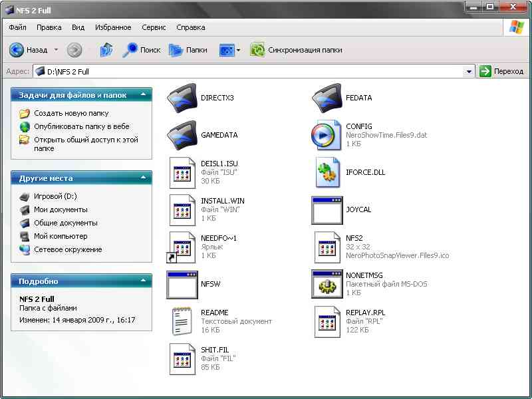Open the Справка menu
Viewport: 532px width, 399px height.
coord(191,27)
